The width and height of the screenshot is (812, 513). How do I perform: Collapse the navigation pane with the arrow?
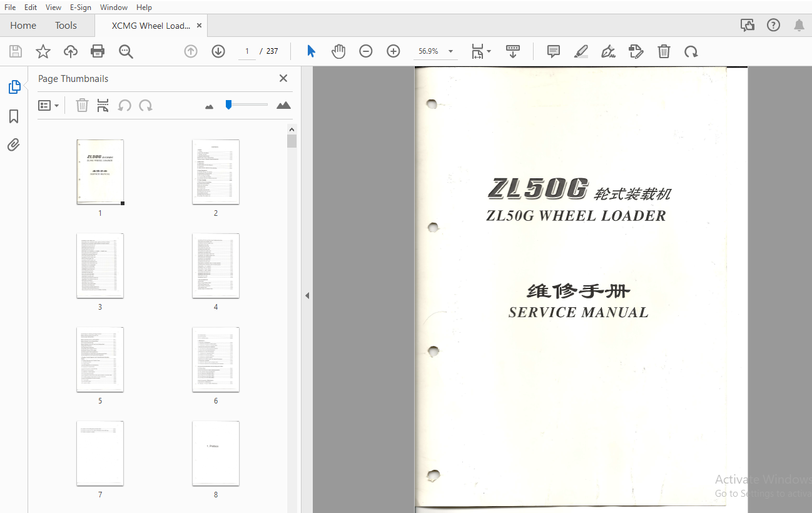coord(307,295)
